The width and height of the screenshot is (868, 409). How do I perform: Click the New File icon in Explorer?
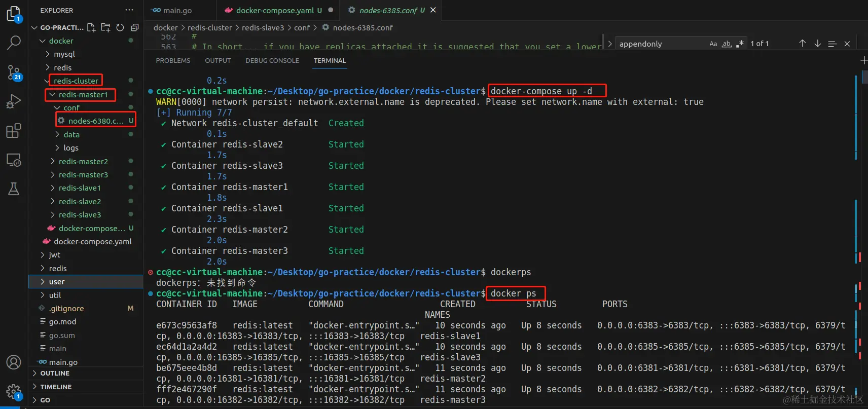(91, 27)
